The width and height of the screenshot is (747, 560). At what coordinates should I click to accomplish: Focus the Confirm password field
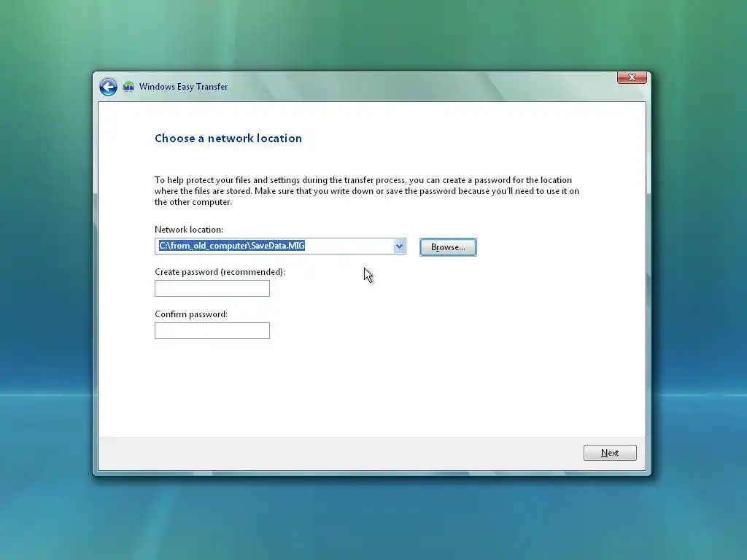pos(212,331)
